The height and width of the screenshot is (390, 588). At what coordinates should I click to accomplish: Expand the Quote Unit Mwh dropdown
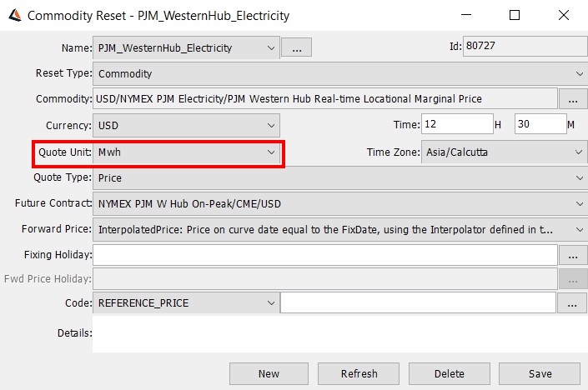186,152
